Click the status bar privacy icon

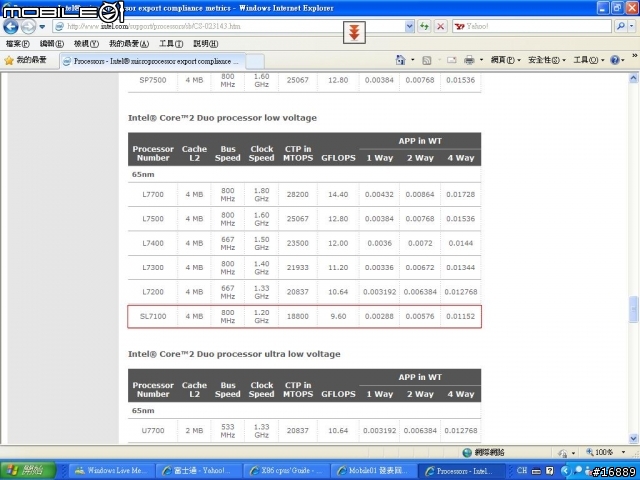(x=563, y=453)
